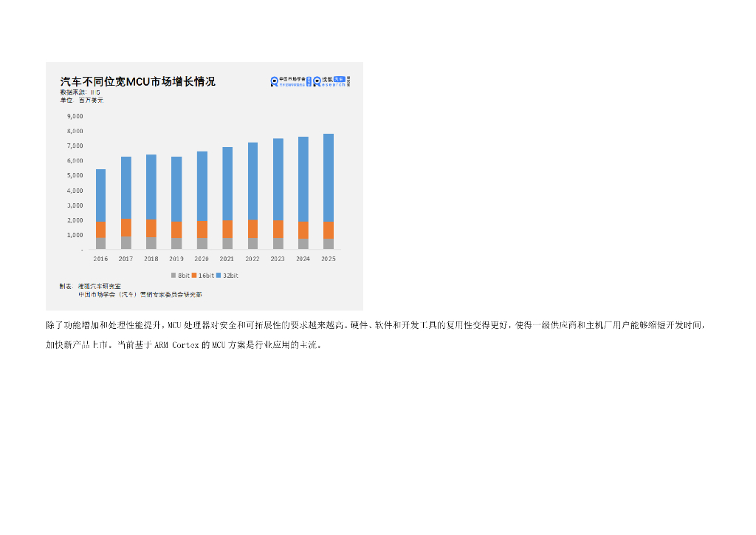Click the black square inside left logo
The height and width of the screenshot is (535, 756).
click(x=275, y=81)
